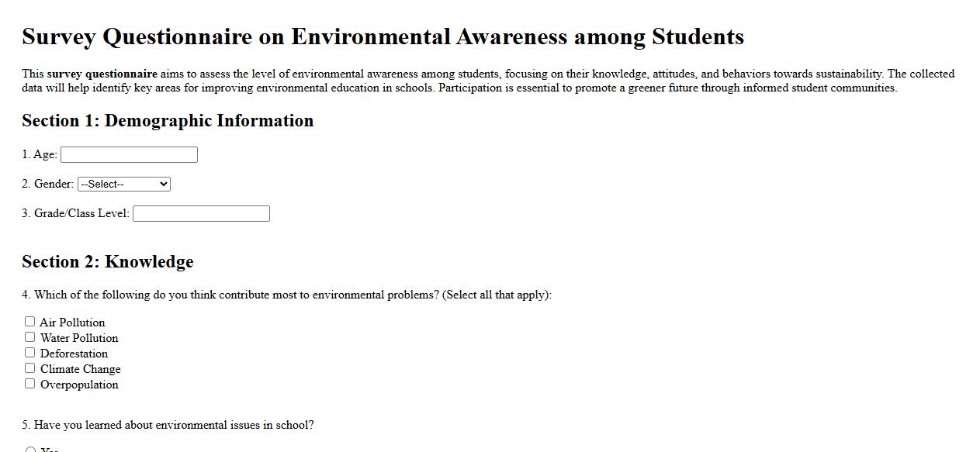Check the Water Pollution checkbox

29,336
